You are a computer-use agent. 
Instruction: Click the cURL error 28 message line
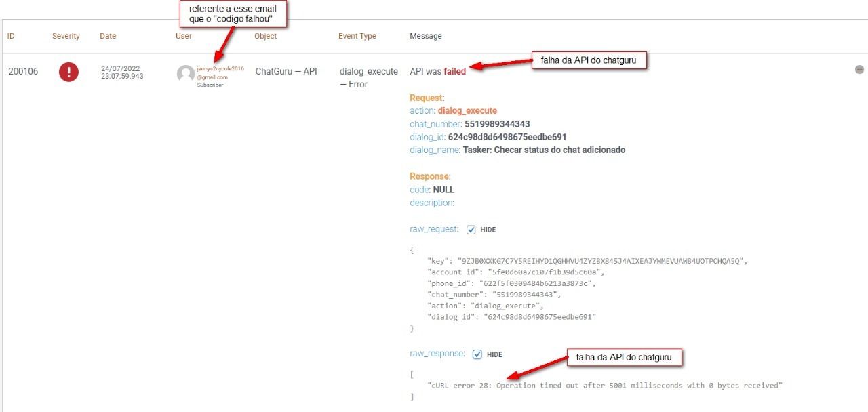coord(605,386)
